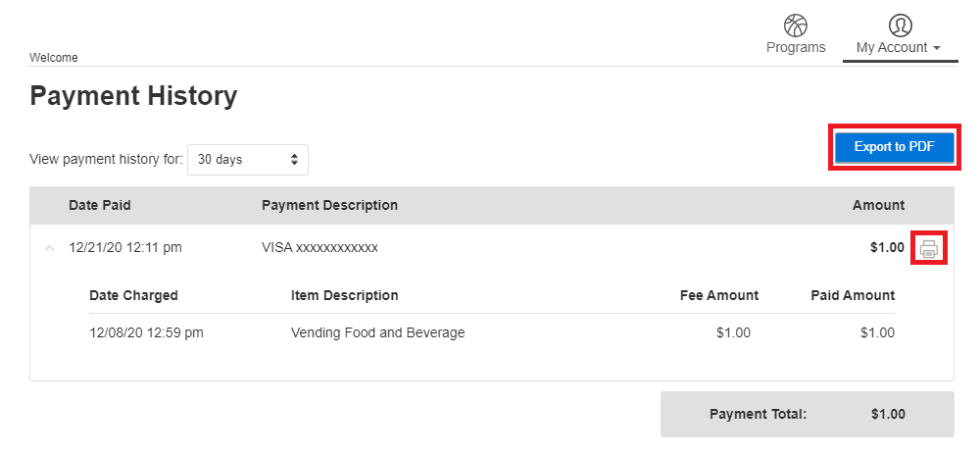Click the Vending Food and Beverage item

[x=377, y=332]
